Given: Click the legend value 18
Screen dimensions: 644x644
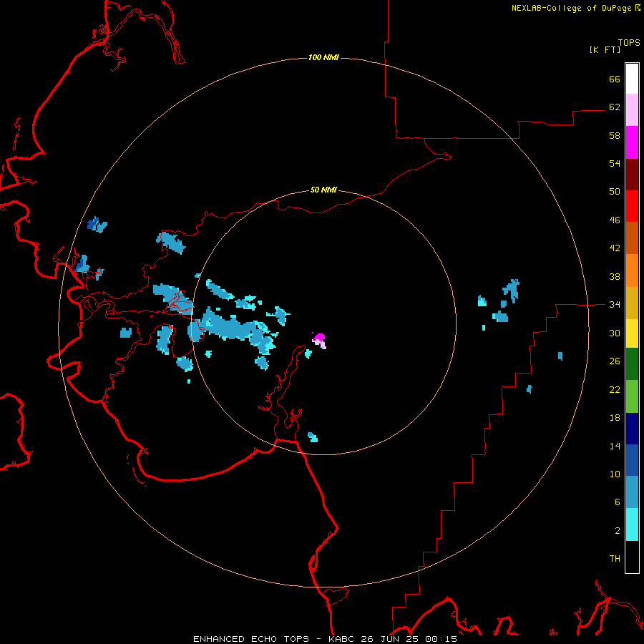Looking at the screenshot, I should (615, 418).
